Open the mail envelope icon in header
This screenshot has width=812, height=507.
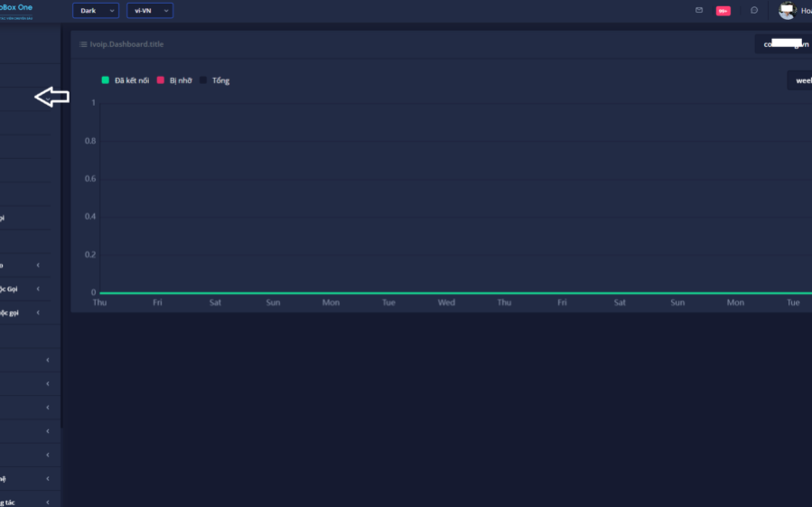tap(698, 11)
